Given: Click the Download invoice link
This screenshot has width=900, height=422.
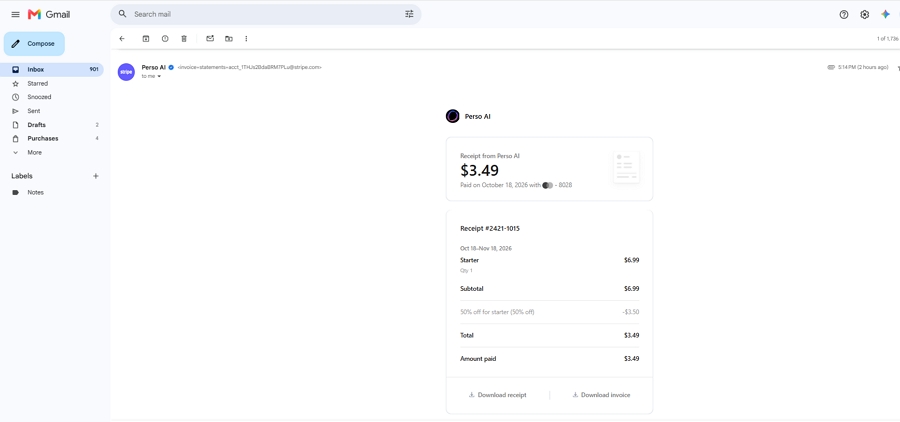Looking at the screenshot, I should (601, 395).
